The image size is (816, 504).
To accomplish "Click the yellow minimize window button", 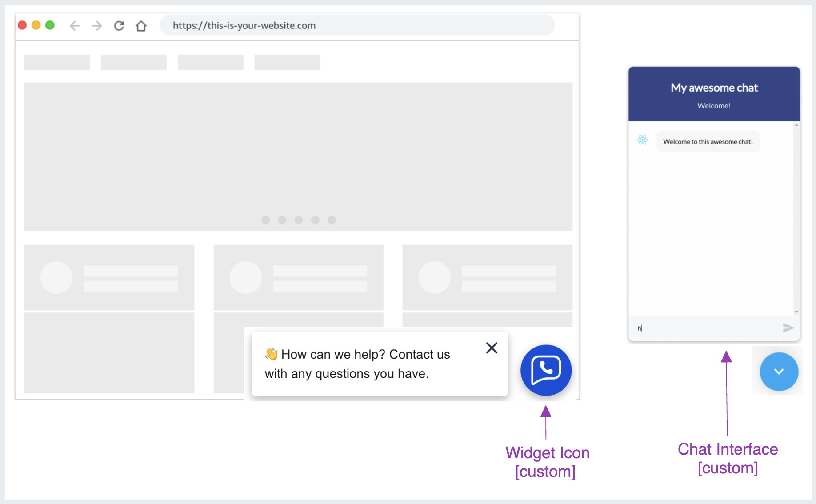I will [36, 25].
